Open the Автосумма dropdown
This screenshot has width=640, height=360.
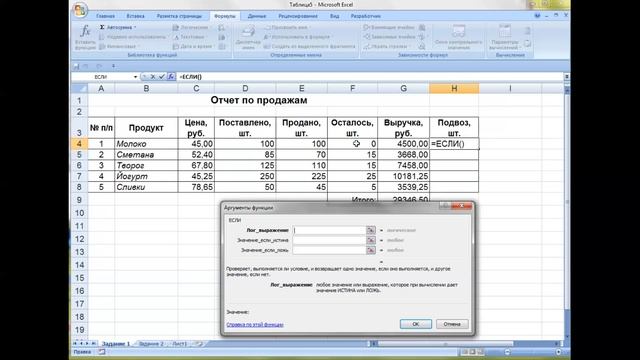coord(118,27)
